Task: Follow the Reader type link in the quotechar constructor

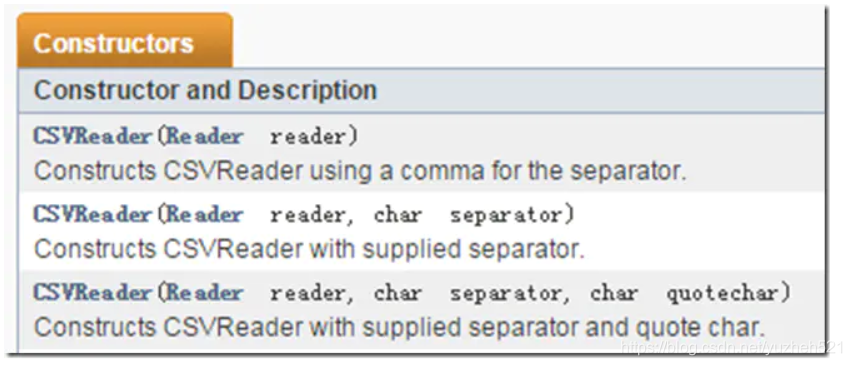Action: coord(204,293)
